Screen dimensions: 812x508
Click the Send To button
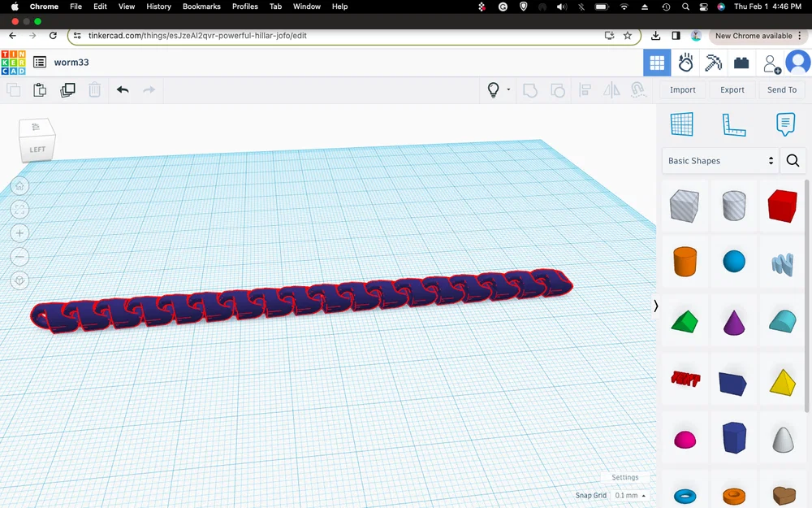(x=781, y=90)
